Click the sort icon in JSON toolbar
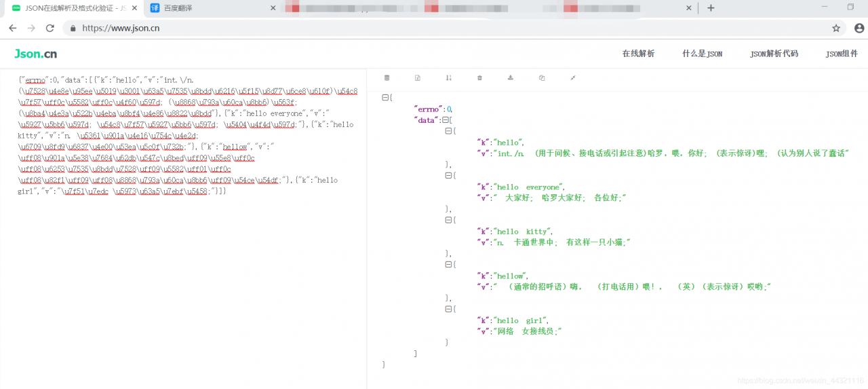This screenshot has height=389, width=868. [448, 78]
